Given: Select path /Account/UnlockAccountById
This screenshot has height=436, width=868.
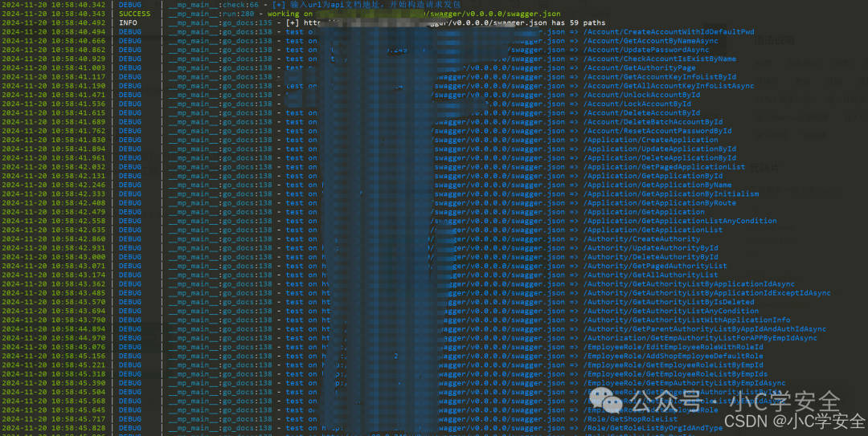Looking at the screenshot, I should [x=641, y=95].
